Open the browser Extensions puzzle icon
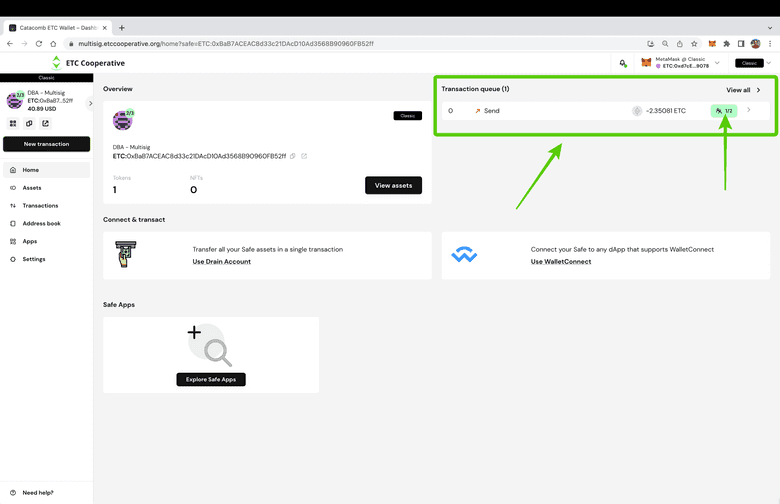The height and width of the screenshot is (504, 780). coord(726,44)
